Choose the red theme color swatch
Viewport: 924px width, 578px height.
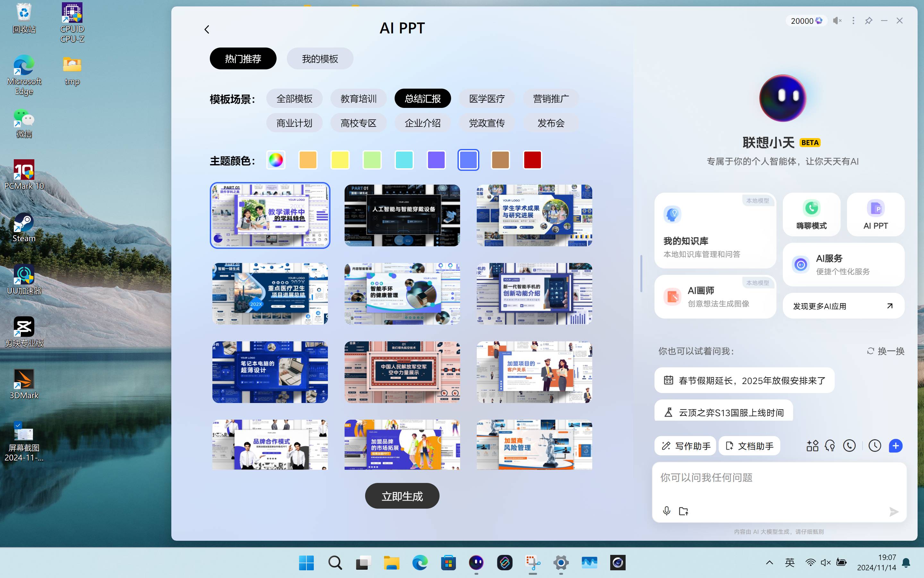pos(532,160)
